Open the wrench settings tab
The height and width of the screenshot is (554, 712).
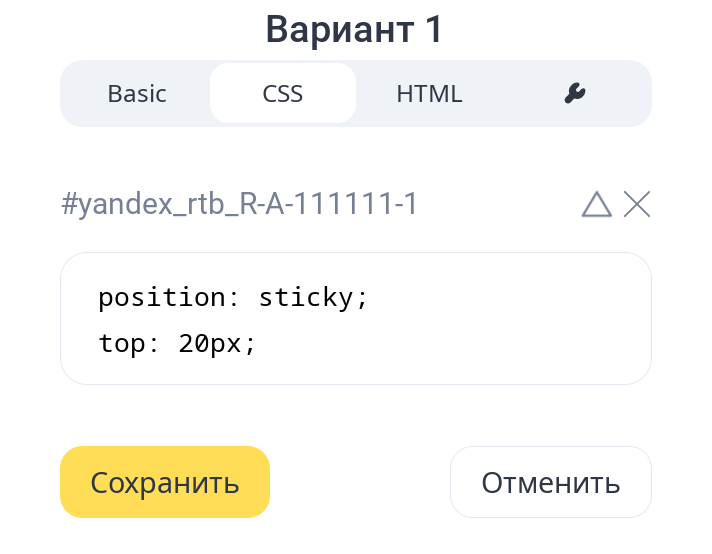(575, 94)
